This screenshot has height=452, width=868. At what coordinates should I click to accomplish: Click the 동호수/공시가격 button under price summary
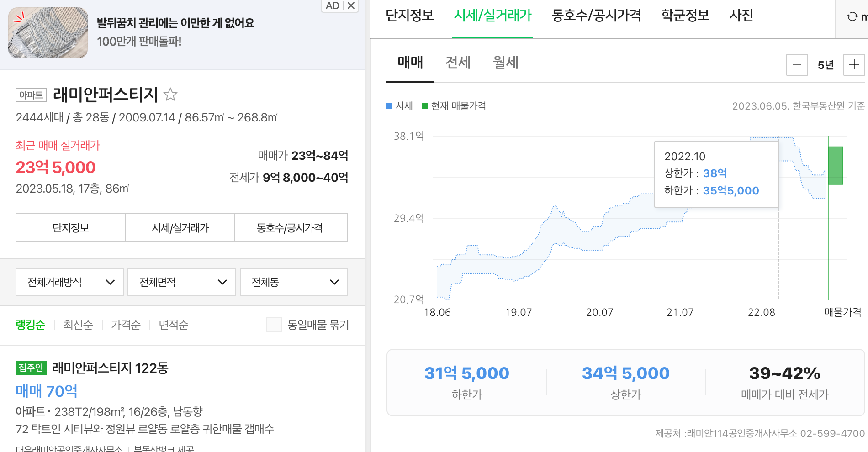(291, 227)
